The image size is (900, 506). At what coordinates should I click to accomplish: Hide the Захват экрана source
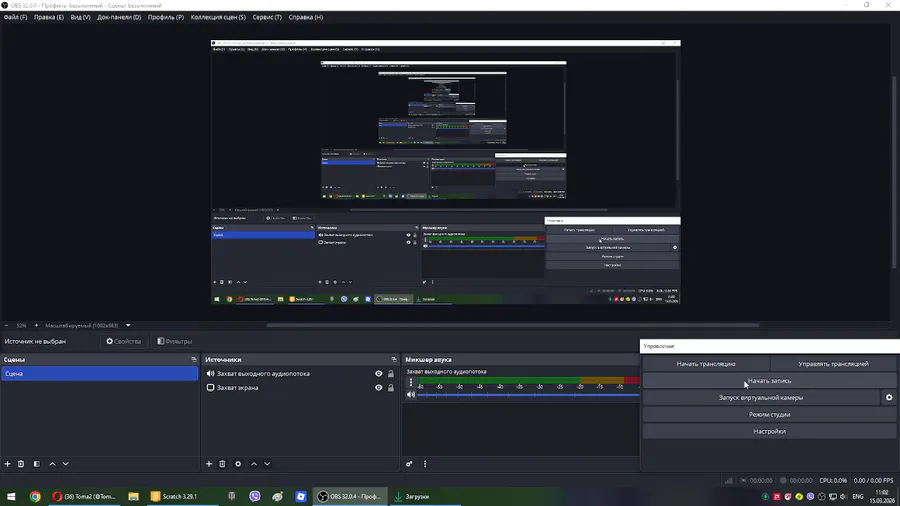point(378,388)
